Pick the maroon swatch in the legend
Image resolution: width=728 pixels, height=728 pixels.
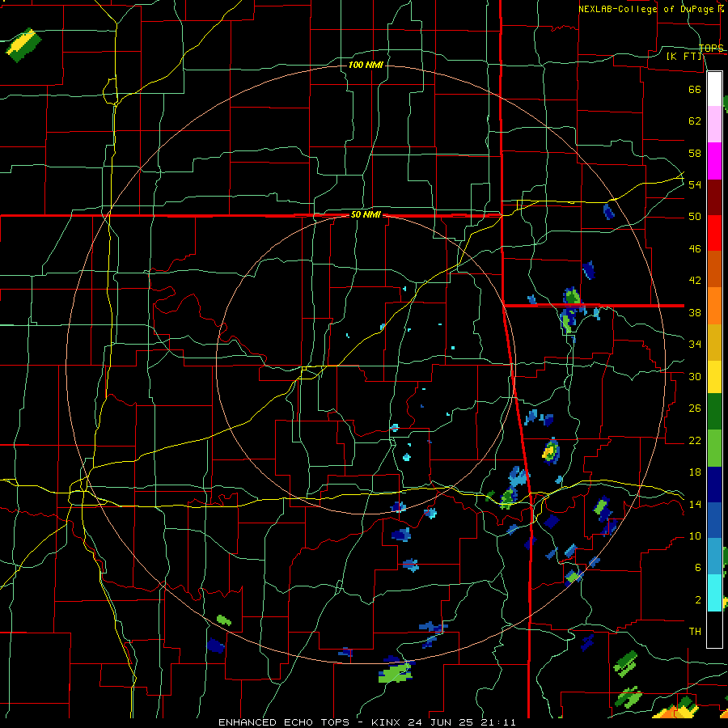(x=714, y=198)
